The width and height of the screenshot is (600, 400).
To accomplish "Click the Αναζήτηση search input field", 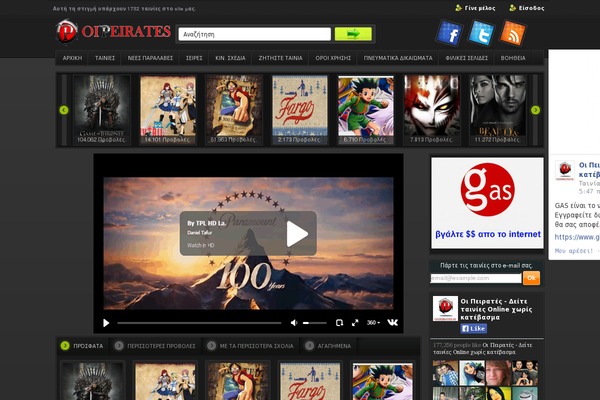I will point(255,34).
